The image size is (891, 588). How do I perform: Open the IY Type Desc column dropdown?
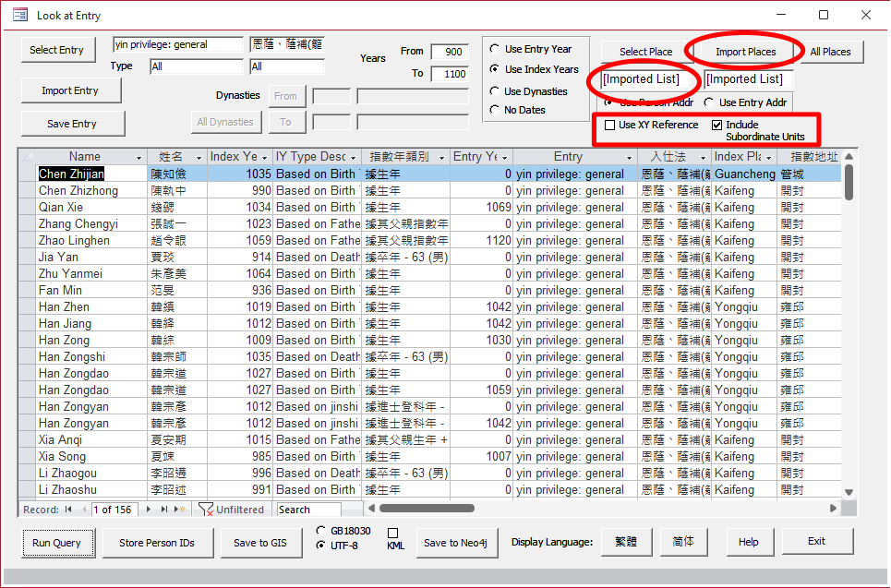(354, 157)
